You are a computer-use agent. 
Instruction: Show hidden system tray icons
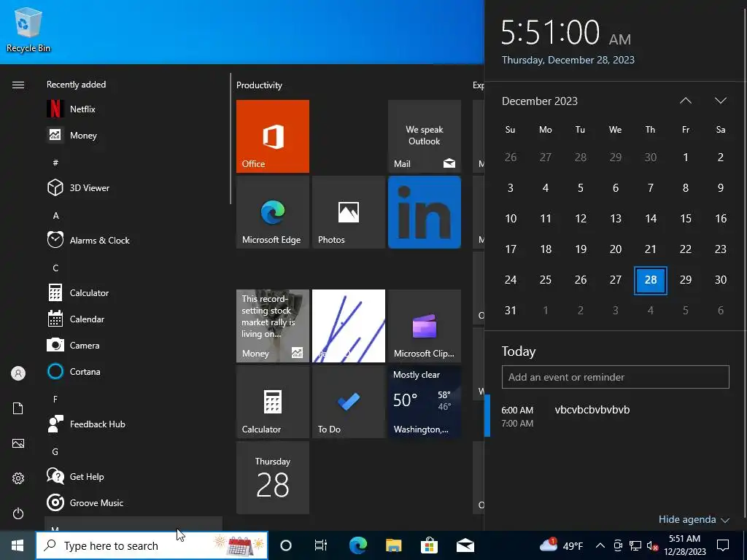coord(600,545)
